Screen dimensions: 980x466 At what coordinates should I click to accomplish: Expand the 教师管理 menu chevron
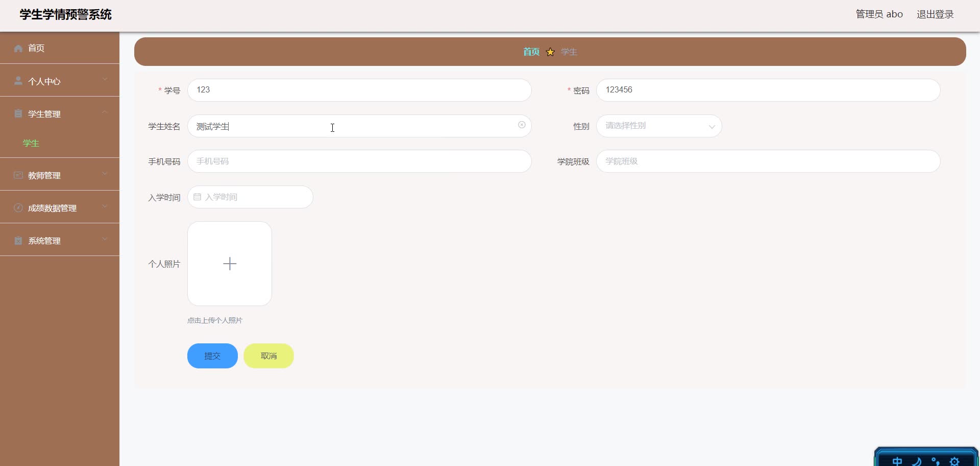pyautogui.click(x=105, y=173)
